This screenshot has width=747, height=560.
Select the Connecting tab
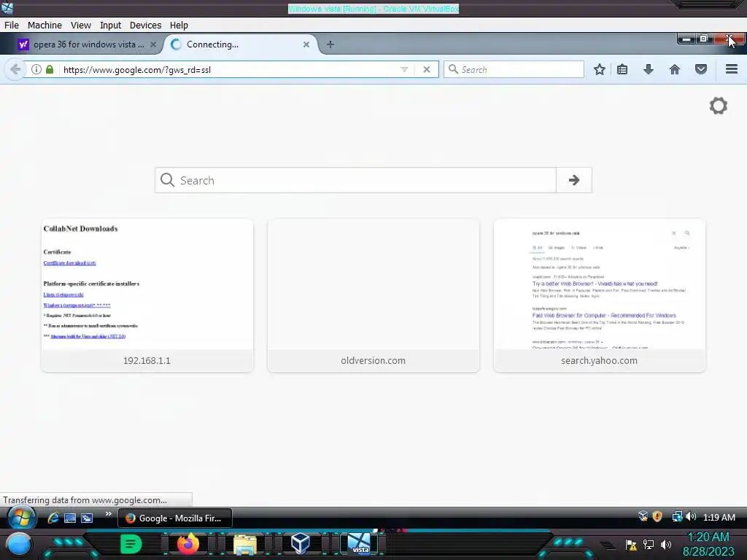(x=241, y=44)
